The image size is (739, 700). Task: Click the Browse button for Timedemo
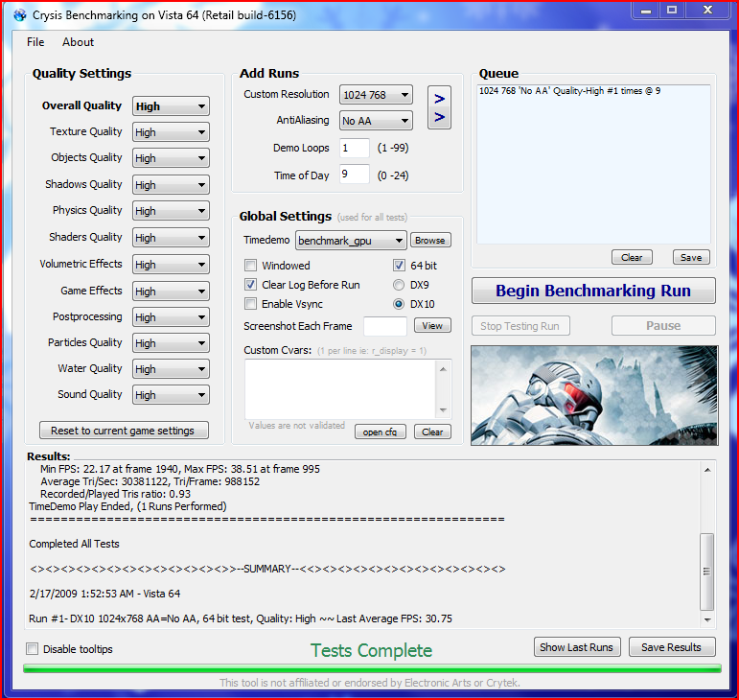(430, 241)
